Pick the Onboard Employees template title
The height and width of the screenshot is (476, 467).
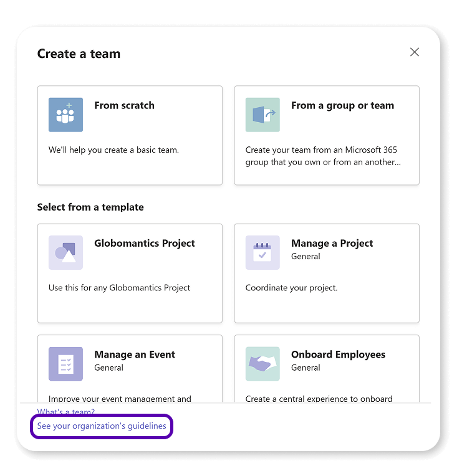(x=338, y=355)
